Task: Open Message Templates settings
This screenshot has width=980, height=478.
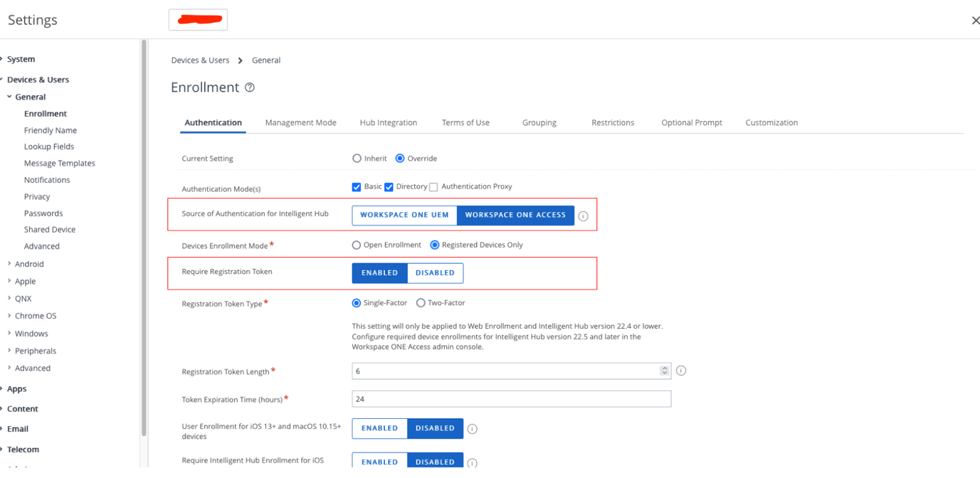Action: point(60,164)
